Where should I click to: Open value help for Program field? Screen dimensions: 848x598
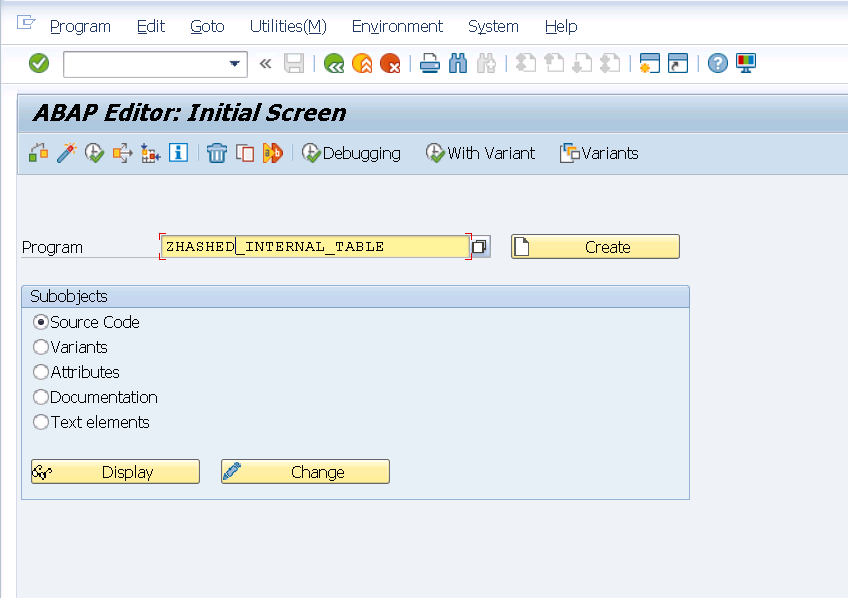tap(480, 246)
